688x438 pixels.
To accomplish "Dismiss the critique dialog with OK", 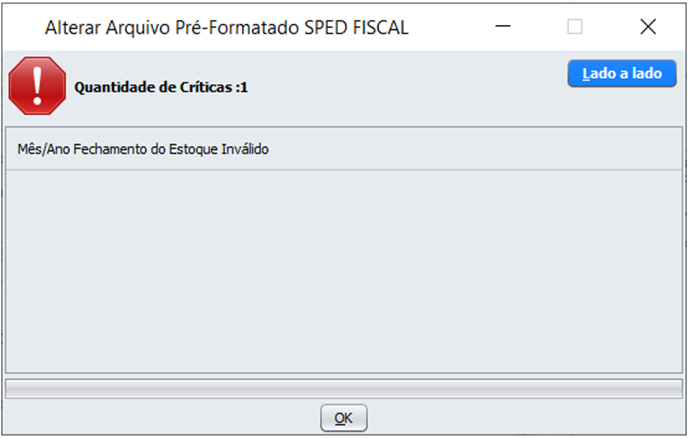I will [x=344, y=418].
